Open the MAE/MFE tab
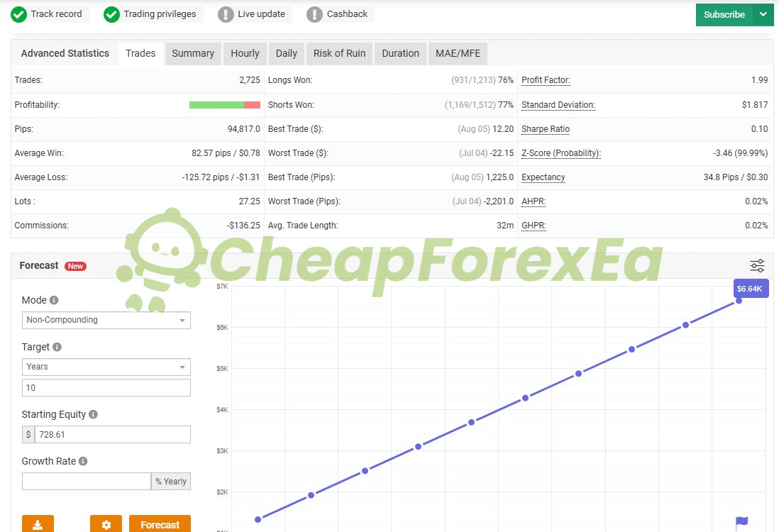779x532 pixels. (x=458, y=53)
